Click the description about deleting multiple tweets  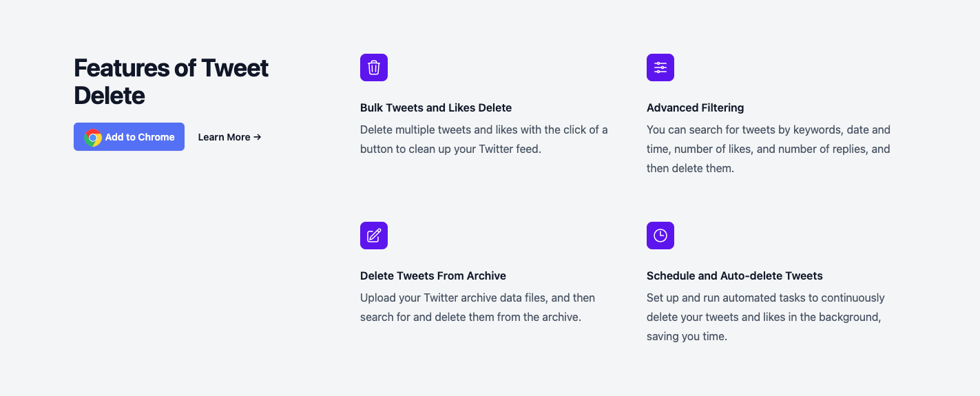484,139
